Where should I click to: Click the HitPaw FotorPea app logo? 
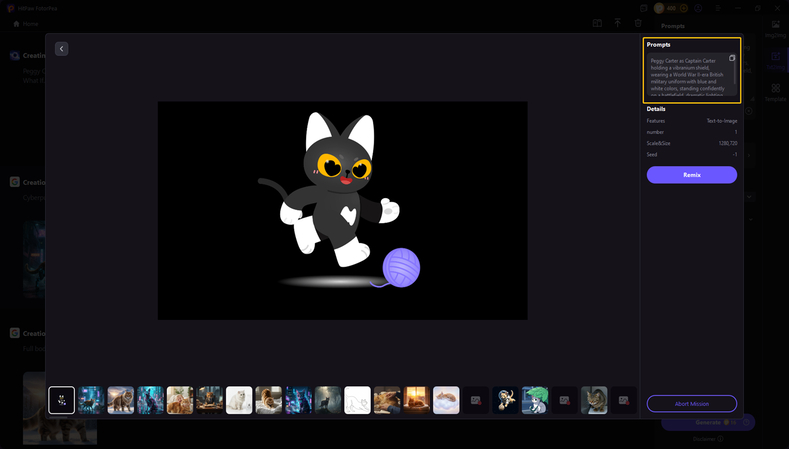(x=10, y=8)
